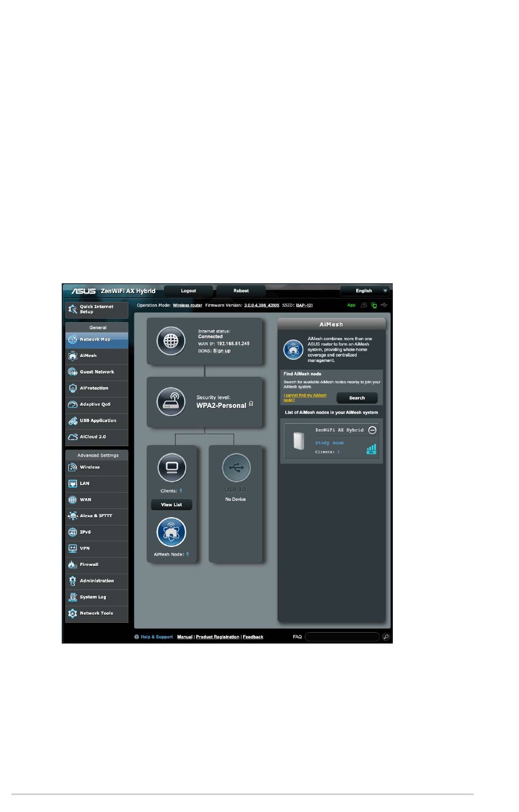The width and height of the screenshot is (519, 812).
Task: Click the 'No Device' USB text
Action: tap(235, 499)
